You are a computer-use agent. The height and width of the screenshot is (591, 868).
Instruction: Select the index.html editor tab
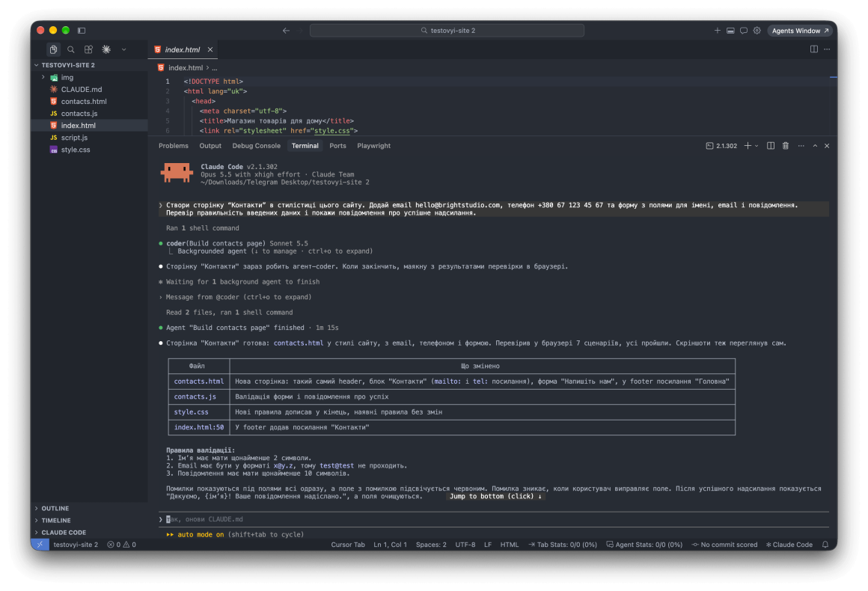[183, 50]
